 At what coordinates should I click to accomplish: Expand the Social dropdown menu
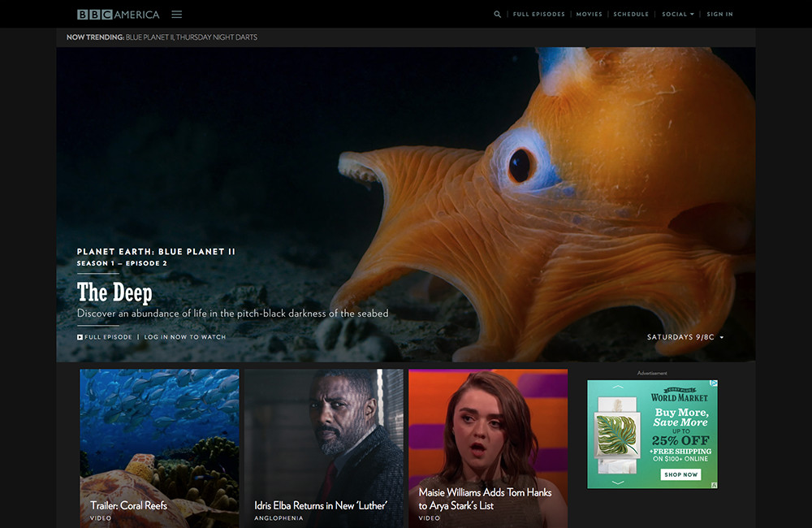coord(678,15)
